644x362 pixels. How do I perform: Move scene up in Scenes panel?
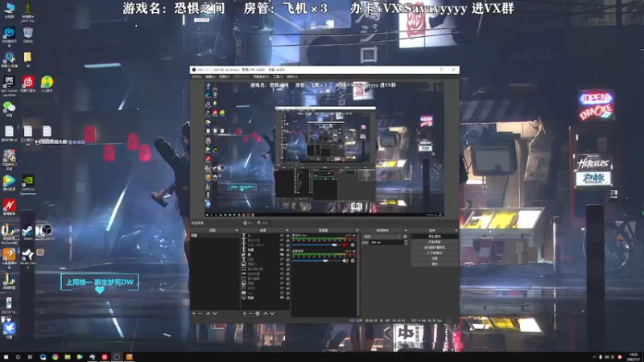(208, 313)
